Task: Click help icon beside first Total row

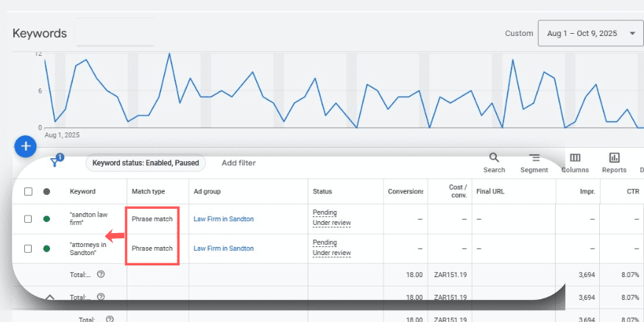Action: click(x=100, y=274)
